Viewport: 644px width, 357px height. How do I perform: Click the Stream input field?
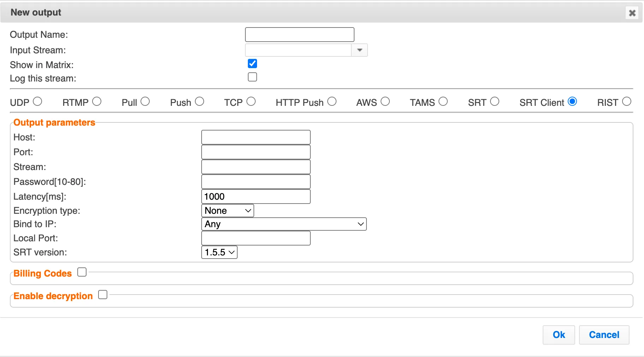pyautogui.click(x=256, y=167)
